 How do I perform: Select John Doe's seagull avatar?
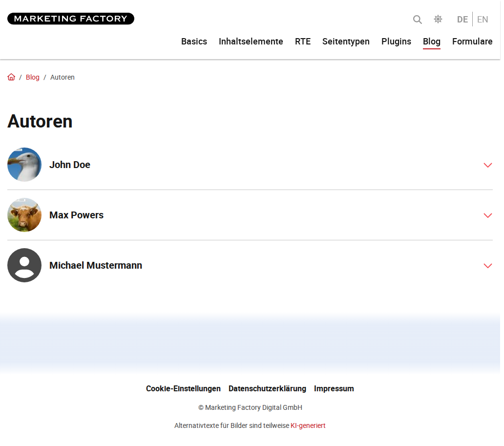(x=24, y=165)
